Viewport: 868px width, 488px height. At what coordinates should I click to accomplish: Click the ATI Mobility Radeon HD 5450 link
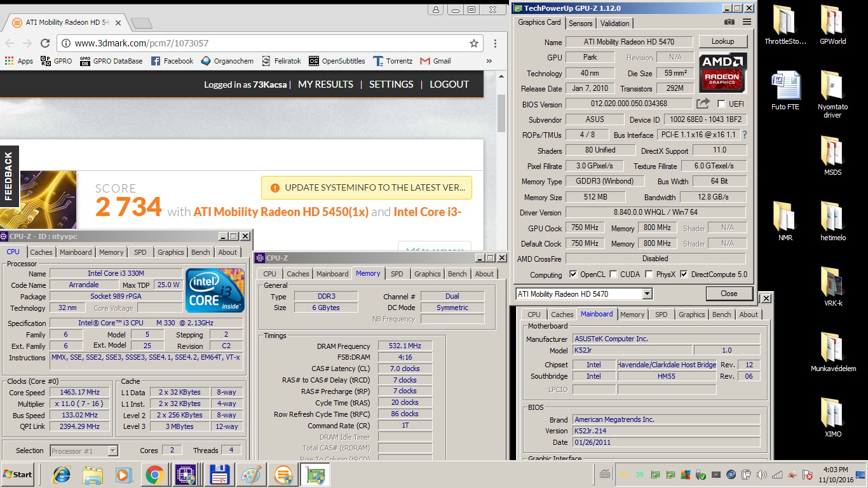(281, 212)
